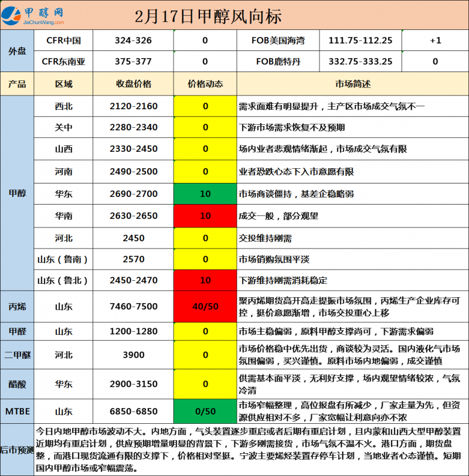Select the 甲醇 product cell

[17, 193]
